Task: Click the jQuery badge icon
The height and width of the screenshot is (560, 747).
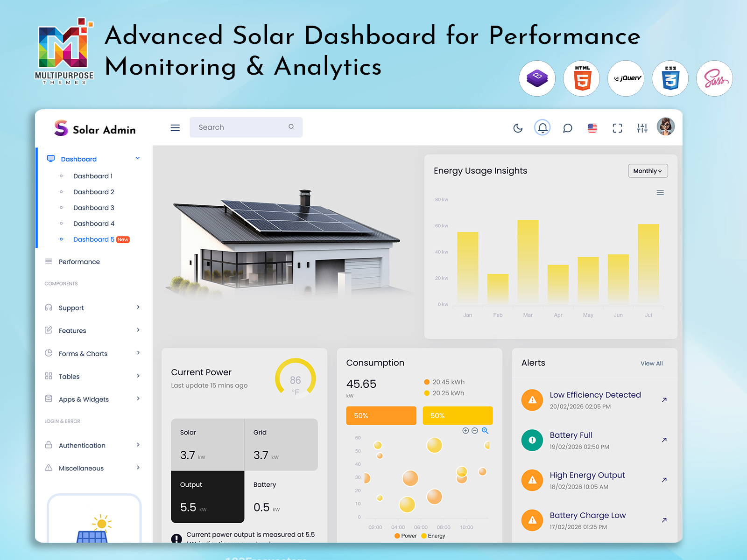Action: click(x=626, y=78)
